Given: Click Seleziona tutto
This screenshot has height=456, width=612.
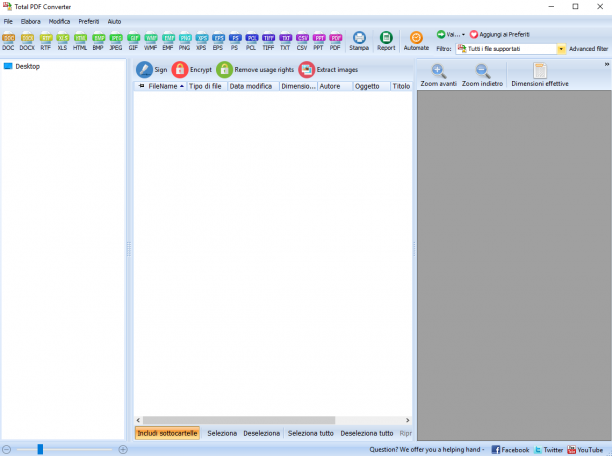Looking at the screenshot, I should click(311, 433).
